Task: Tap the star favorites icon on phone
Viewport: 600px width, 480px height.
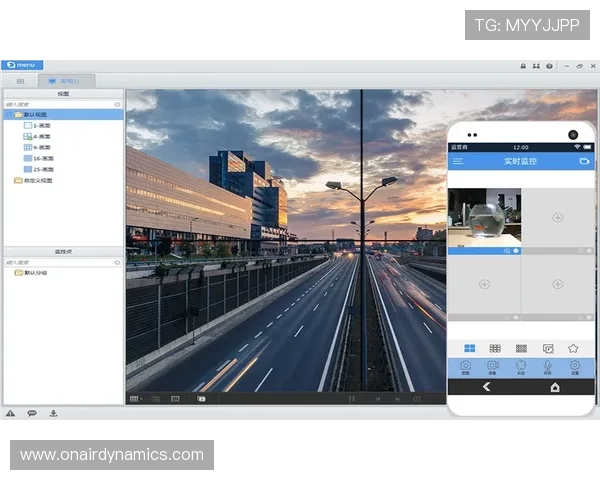Action: pyautogui.click(x=573, y=348)
